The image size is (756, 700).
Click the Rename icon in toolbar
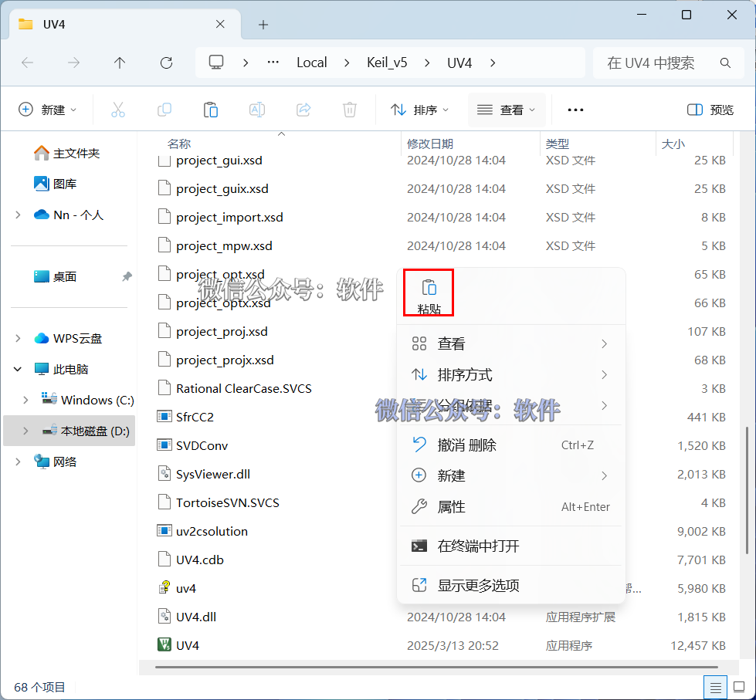point(257,110)
